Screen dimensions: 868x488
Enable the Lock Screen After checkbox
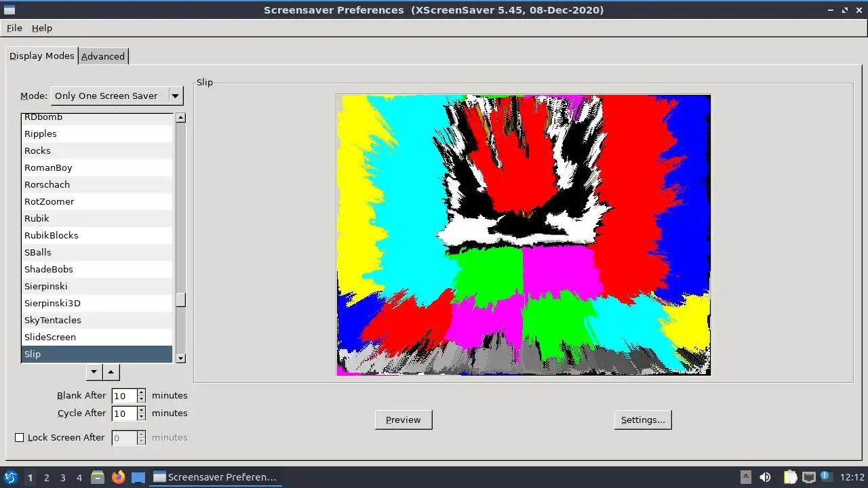click(19, 438)
